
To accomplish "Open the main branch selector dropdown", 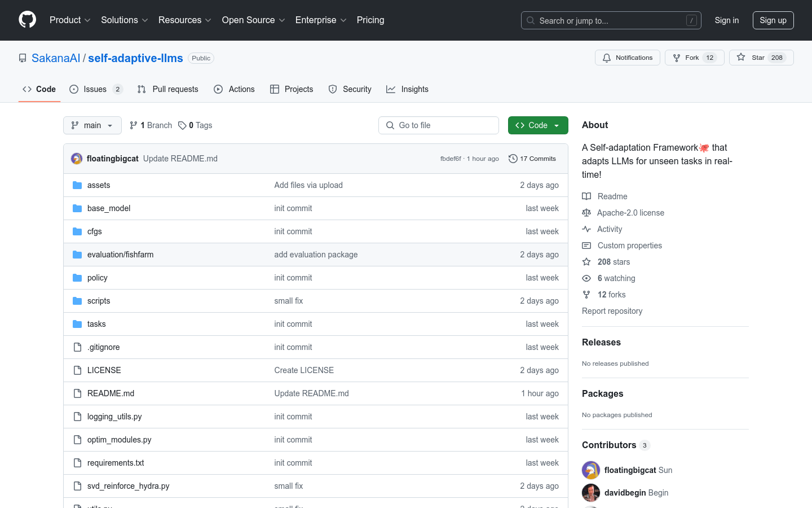I will click(x=92, y=125).
